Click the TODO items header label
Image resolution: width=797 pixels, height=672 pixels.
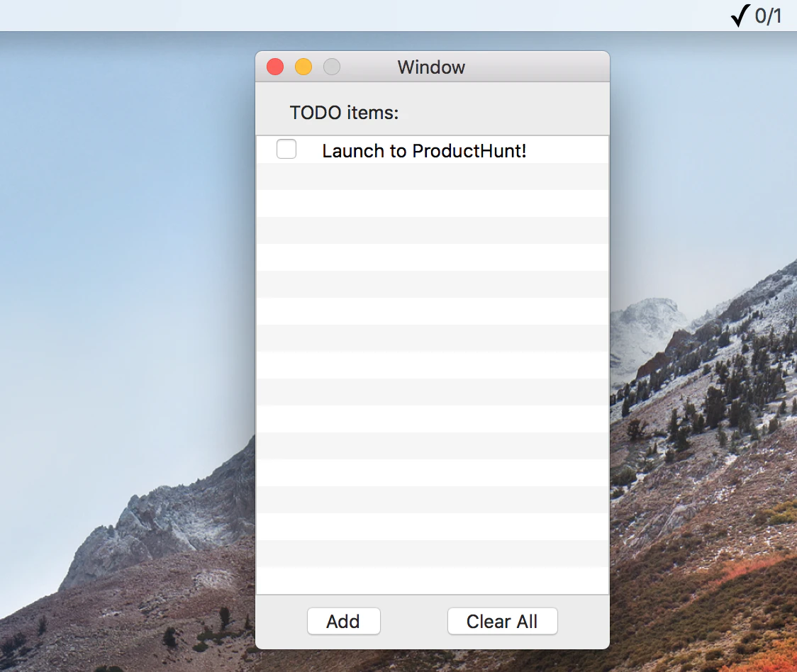[344, 112]
